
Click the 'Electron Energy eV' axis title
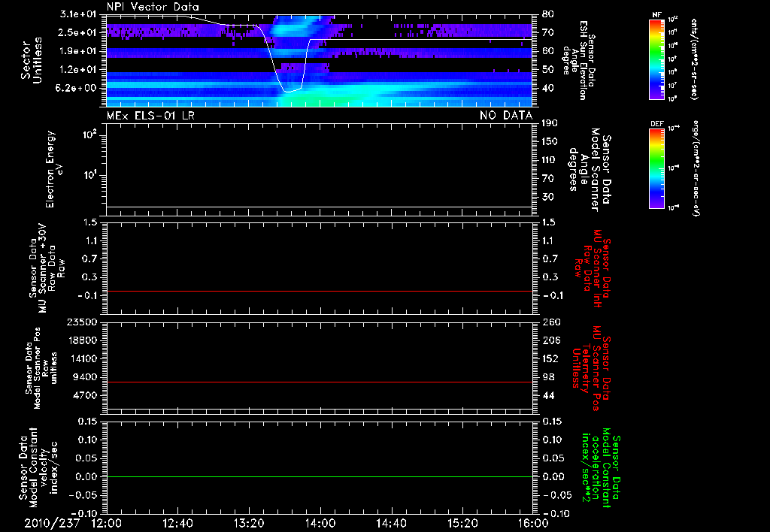click(x=54, y=169)
